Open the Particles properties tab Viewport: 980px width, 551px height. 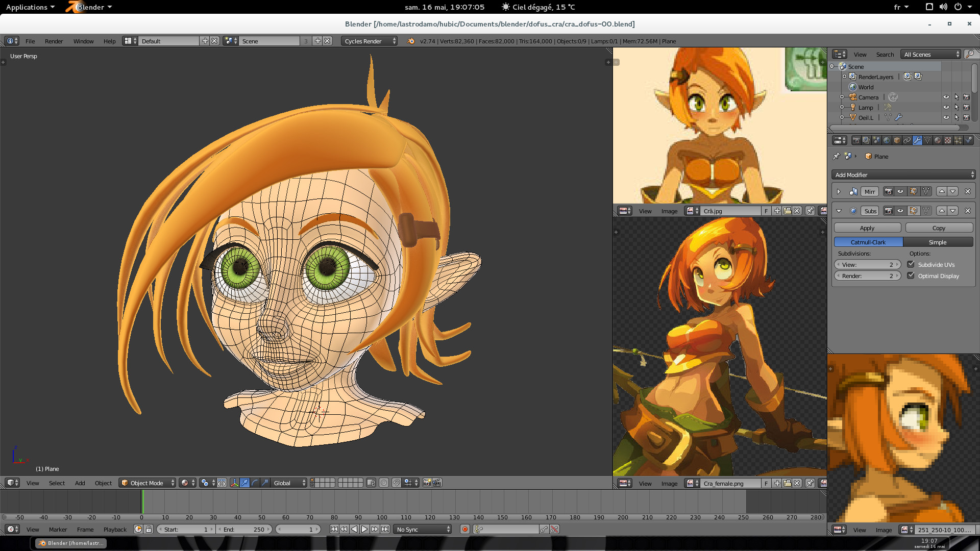[x=958, y=140]
